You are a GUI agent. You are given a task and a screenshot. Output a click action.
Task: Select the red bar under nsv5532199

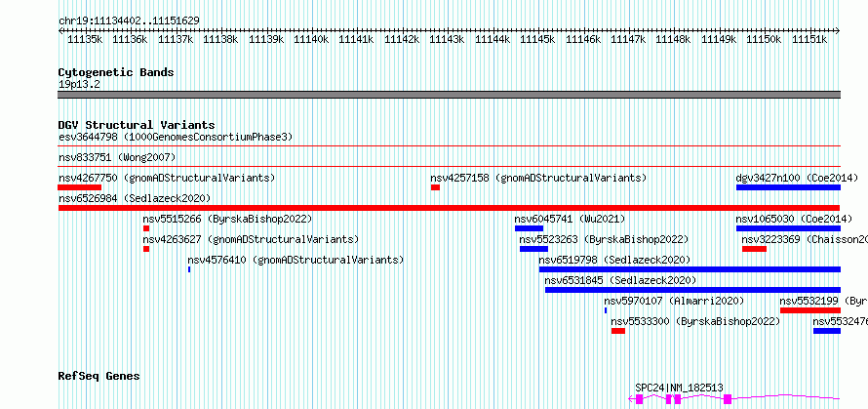[x=810, y=310]
